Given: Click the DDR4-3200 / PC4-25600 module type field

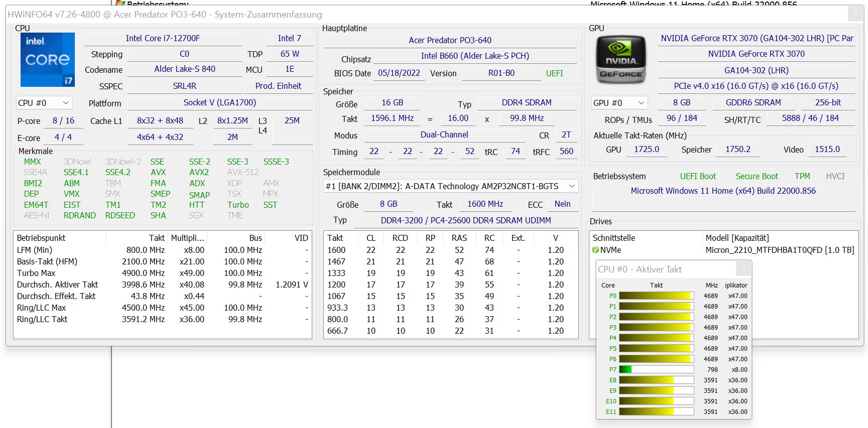Looking at the screenshot, I should point(466,220).
